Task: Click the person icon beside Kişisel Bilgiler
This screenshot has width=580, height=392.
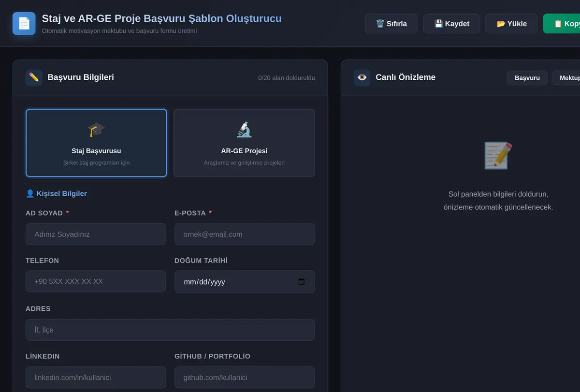Action: pos(30,193)
